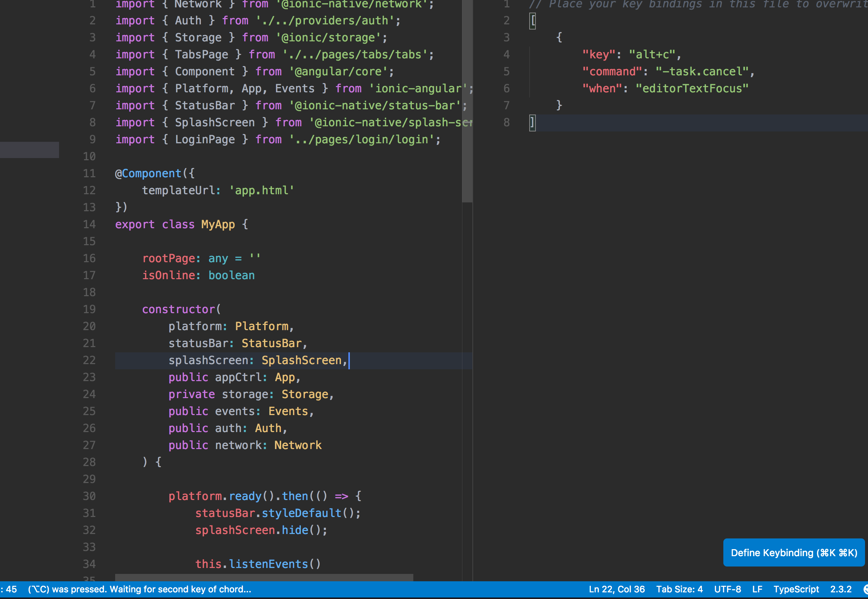Click line number 30 in left gutter
Viewport: 868px width, 599px height.
click(89, 496)
